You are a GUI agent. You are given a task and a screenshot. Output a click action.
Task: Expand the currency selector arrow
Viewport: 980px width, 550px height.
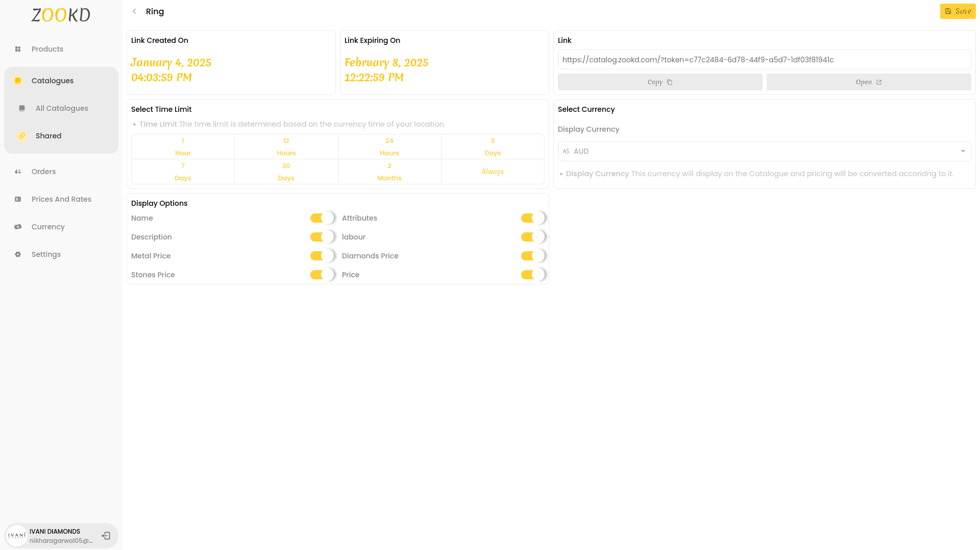point(963,151)
